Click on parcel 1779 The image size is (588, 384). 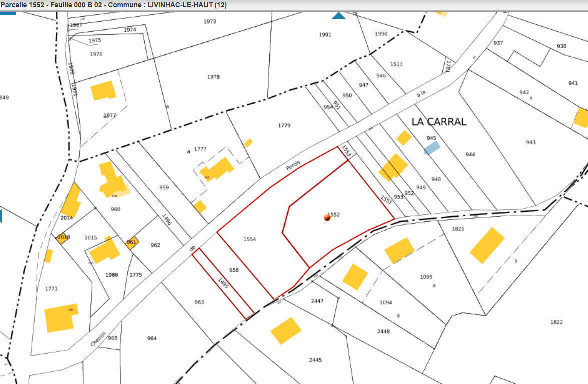[x=284, y=125]
